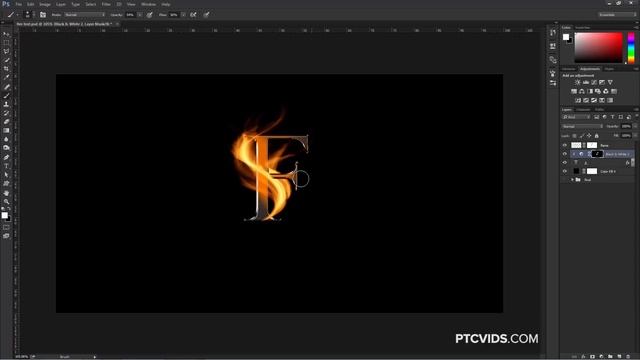The height and width of the screenshot is (360, 640).
Task: Hide the Flame layer
Action: coord(565,145)
